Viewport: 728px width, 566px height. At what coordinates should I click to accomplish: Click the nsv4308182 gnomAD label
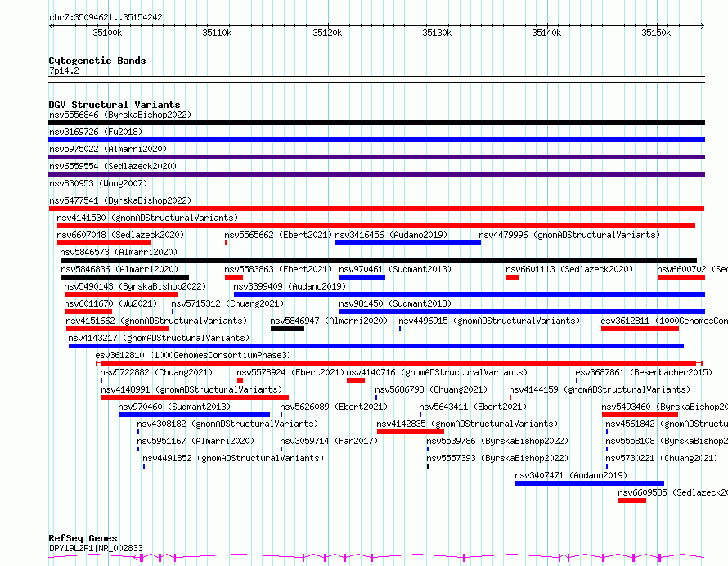click(x=227, y=424)
